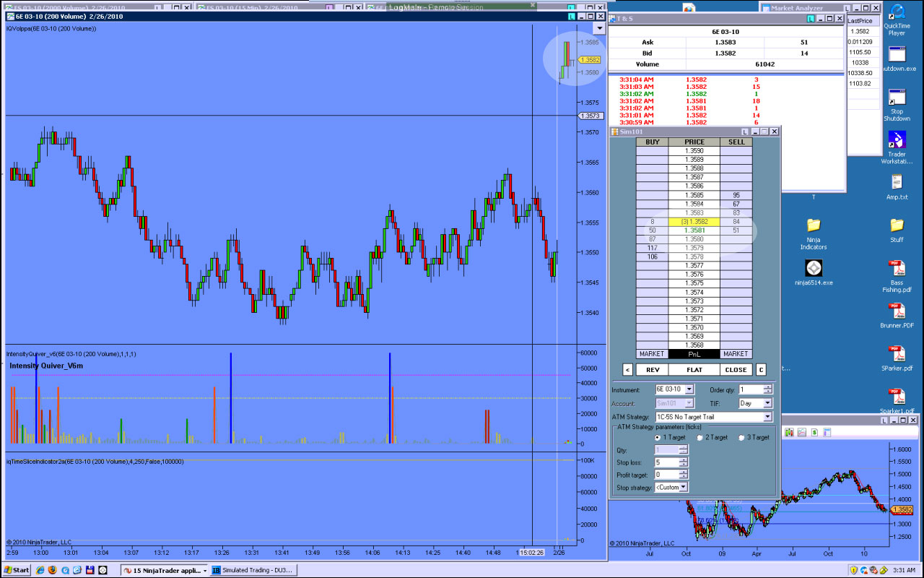Viewport: 924px width, 578px height.
Task: Click the Stop loss input field
Action: [667, 462]
